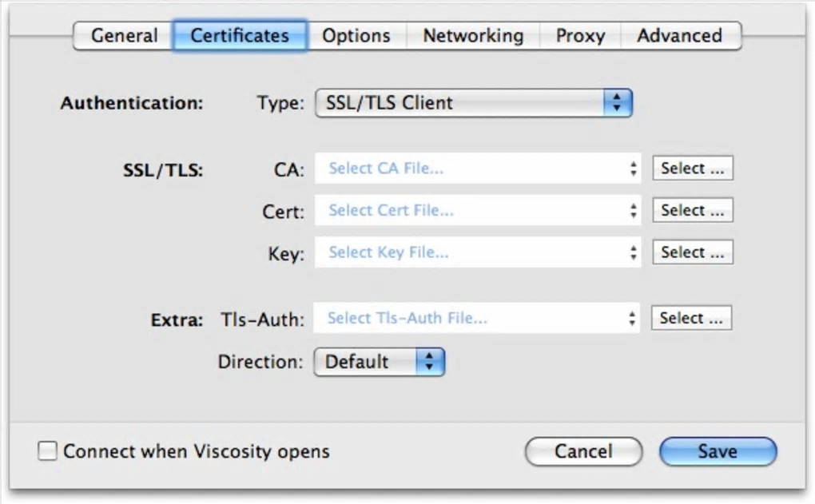Expand the Select Key File popup
The height and width of the screenshot is (504, 815).
(478, 252)
